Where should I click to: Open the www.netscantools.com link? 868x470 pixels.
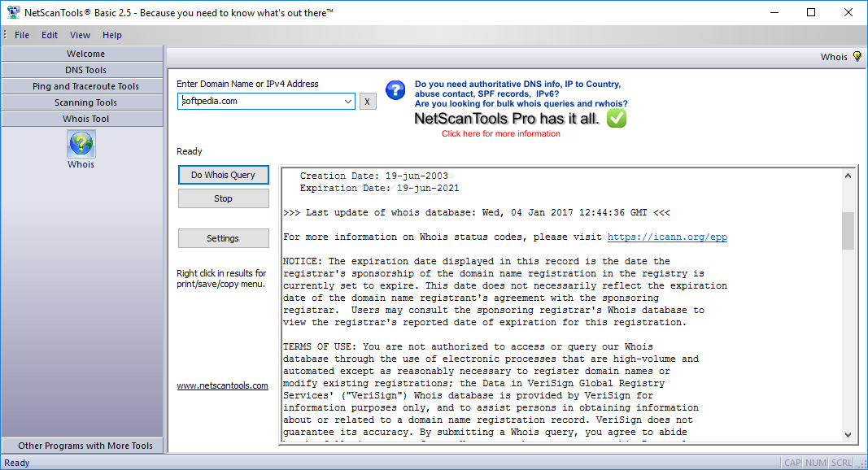point(223,386)
